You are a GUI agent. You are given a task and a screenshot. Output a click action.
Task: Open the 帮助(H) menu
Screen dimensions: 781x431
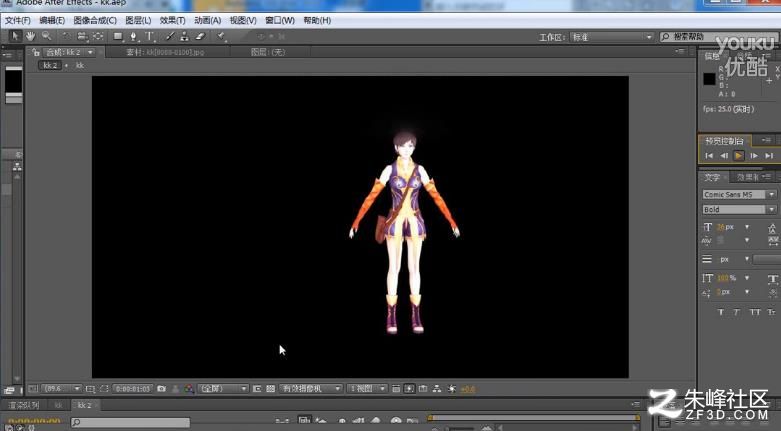click(317, 20)
